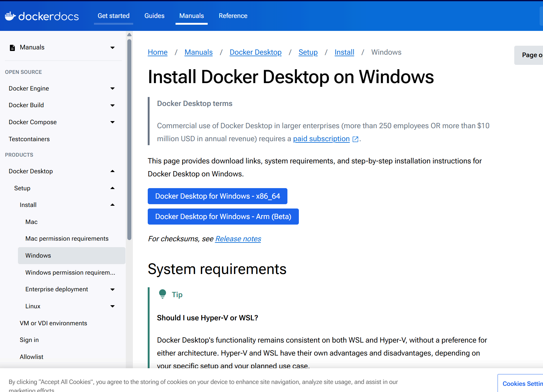This screenshot has width=543, height=392.
Task: Click the Enterprise deployment sidebar label
Action: click(x=57, y=289)
